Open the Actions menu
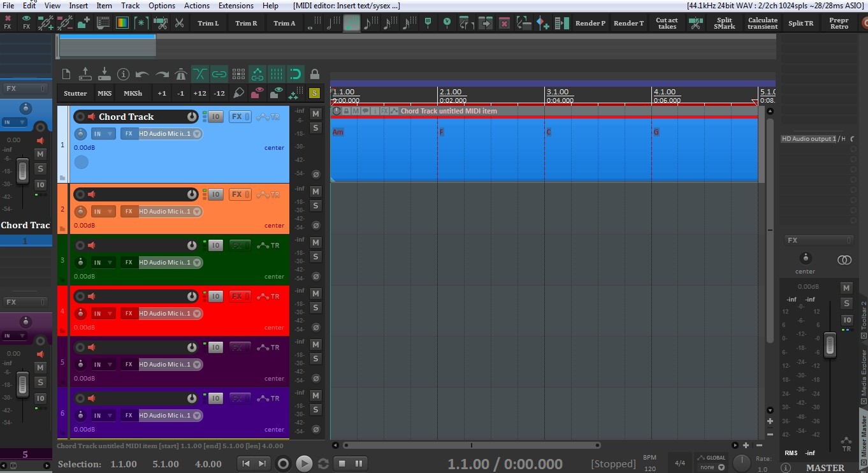The image size is (868, 473). [x=197, y=5]
